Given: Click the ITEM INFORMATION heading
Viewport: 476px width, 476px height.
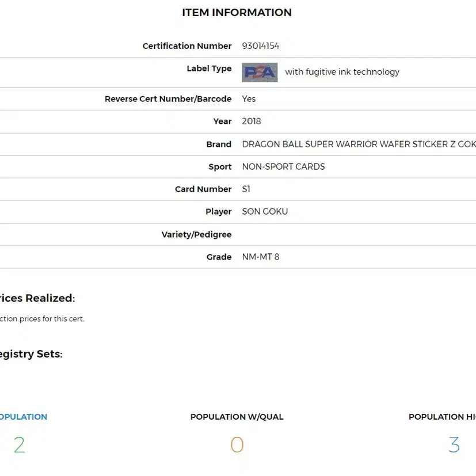Looking at the screenshot, I should point(237,13).
